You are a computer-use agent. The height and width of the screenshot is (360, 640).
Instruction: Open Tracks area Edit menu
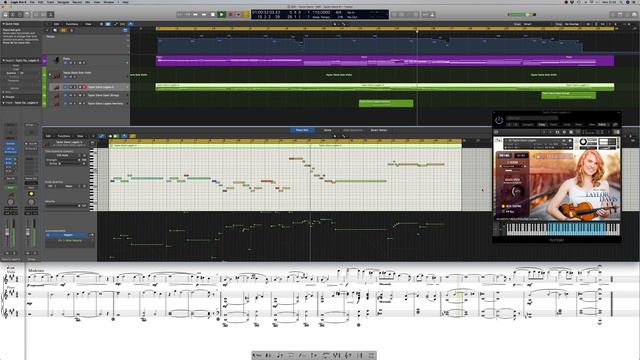tap(56, 24)
